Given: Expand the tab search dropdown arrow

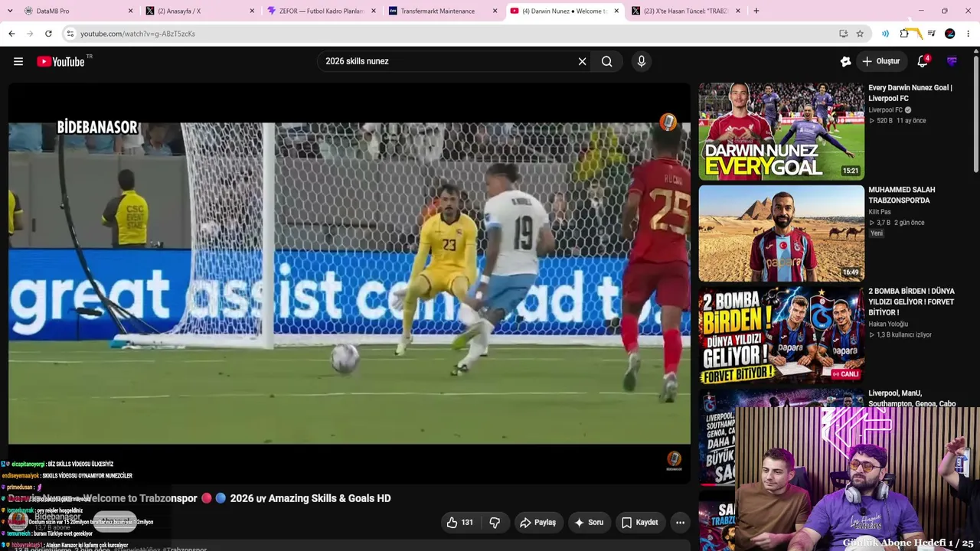Looking at the screenshot, I should [10, 11].
